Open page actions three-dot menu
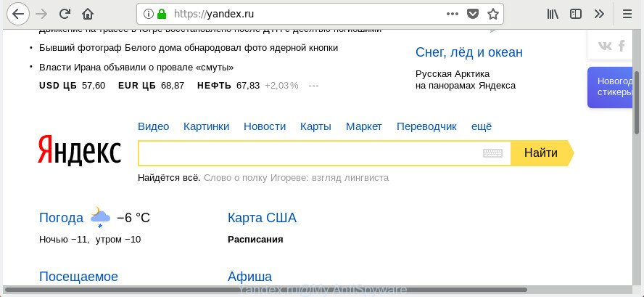 point(453,14)
